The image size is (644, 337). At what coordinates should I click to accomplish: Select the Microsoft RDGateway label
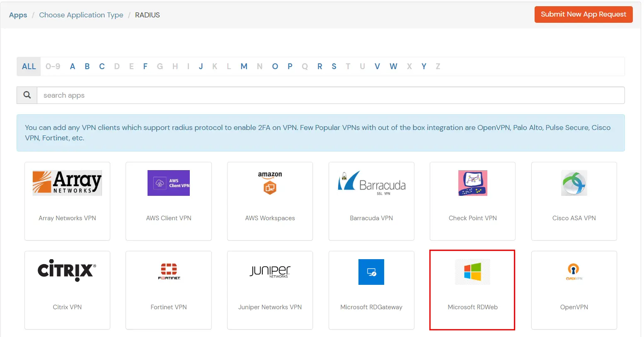point(371,307)
